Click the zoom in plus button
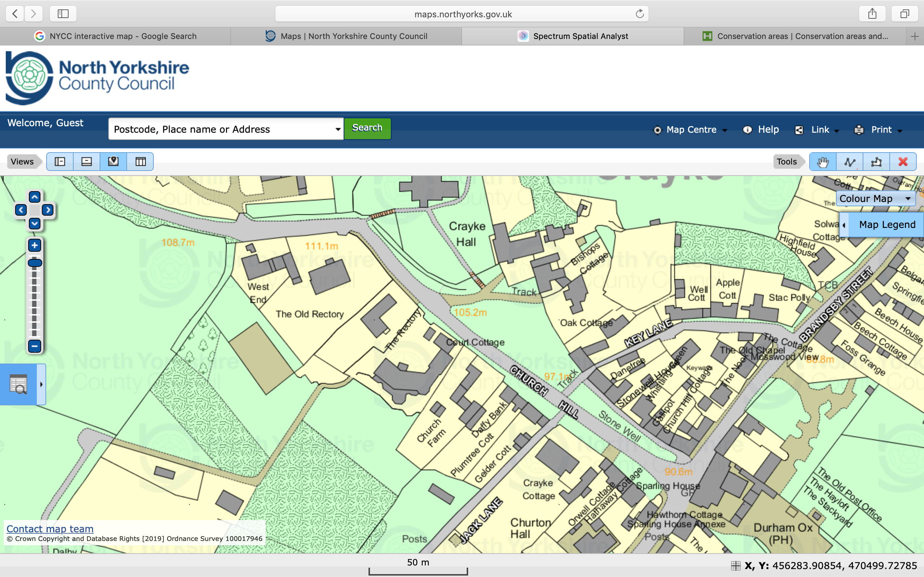 (x=35, y=245)
